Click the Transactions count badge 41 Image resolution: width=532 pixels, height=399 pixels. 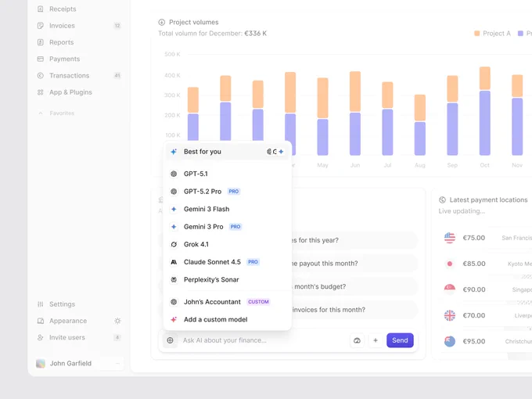(x=117, y=75)
